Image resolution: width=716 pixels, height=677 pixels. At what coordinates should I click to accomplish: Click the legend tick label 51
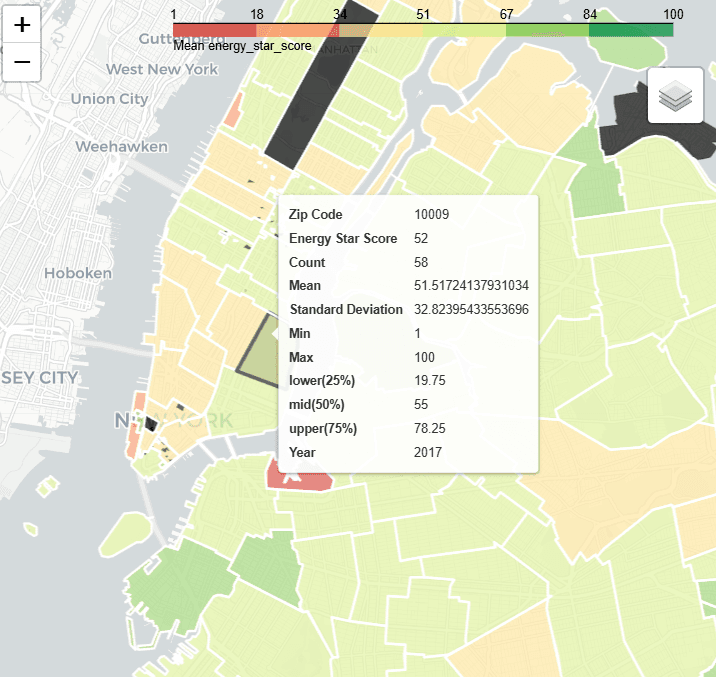pos(423,15)
